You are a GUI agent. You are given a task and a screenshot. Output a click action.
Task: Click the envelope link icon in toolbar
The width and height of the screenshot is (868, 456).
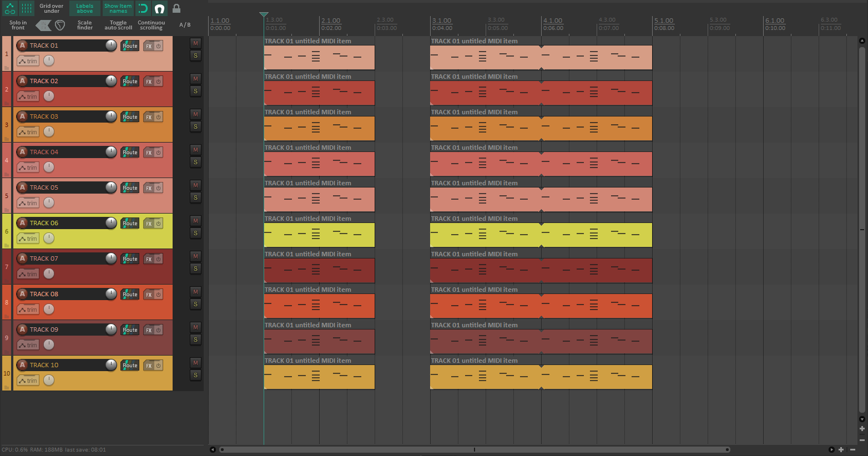pyautogui.click(x=10, y=8)
